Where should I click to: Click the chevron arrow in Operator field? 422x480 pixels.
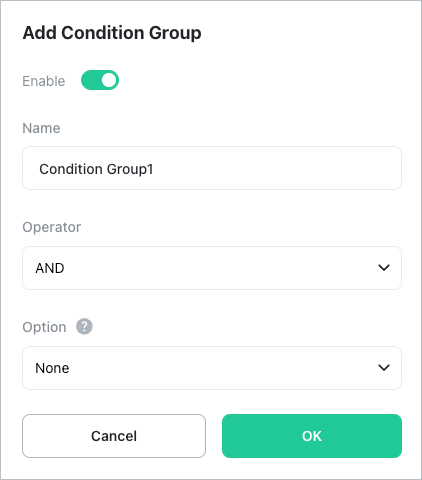[x=384, y=268]
